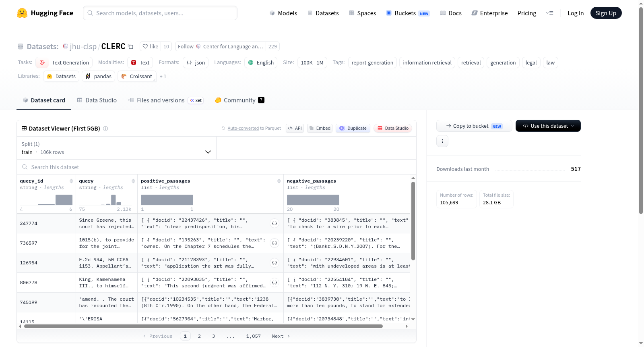644x347 pixels.
Task: Select the Text modality tag
Action: pyautogui.click(x=140, y=62)
